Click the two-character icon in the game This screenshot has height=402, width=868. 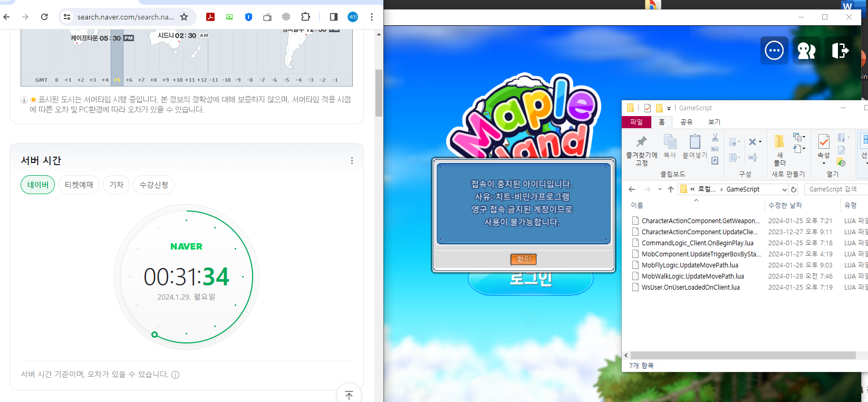(x=806, y=51)
